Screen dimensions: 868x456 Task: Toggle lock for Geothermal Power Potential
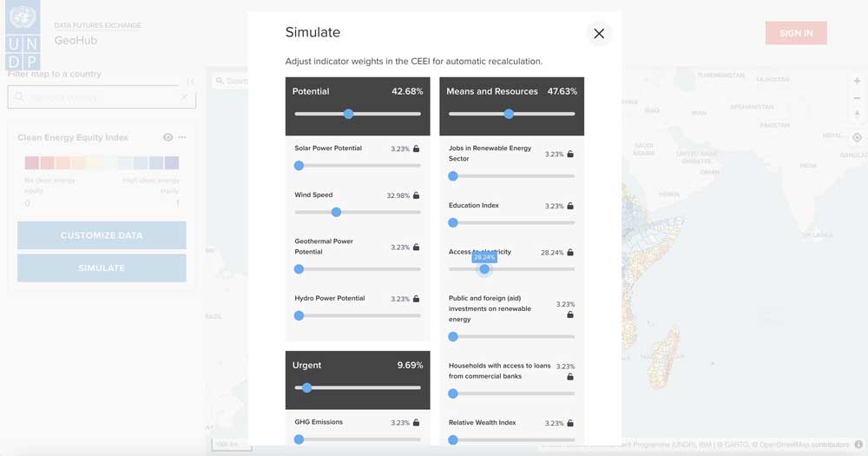[417, 247]
